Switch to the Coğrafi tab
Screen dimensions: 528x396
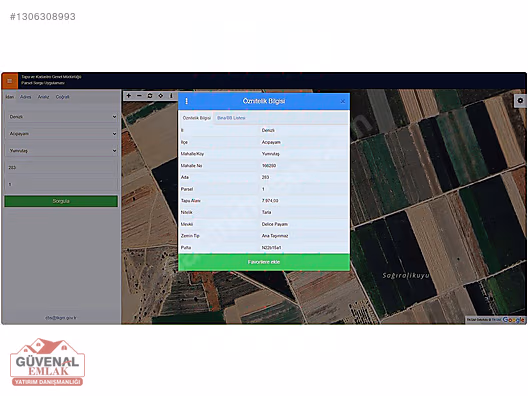coord(63,97)
